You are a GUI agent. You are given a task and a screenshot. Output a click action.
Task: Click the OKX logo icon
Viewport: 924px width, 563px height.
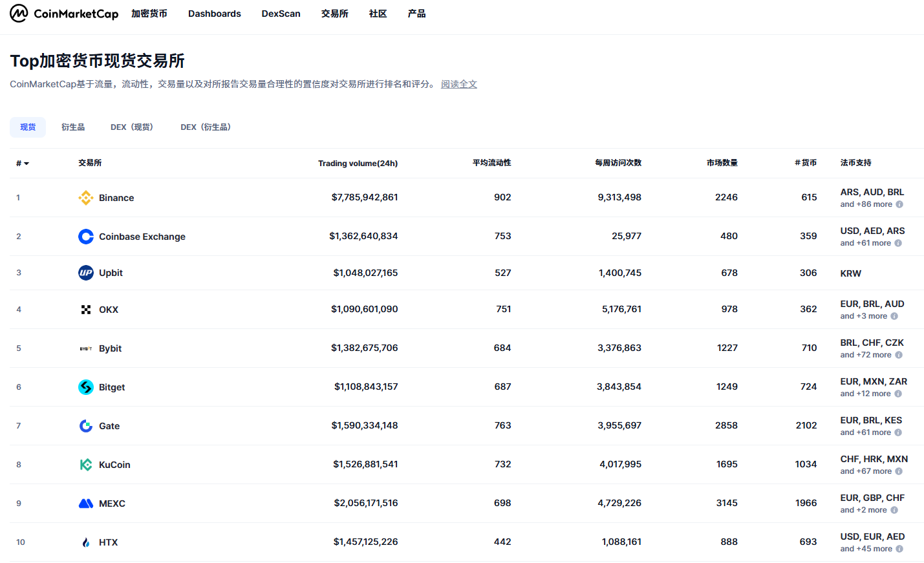[x=86, y=310]
